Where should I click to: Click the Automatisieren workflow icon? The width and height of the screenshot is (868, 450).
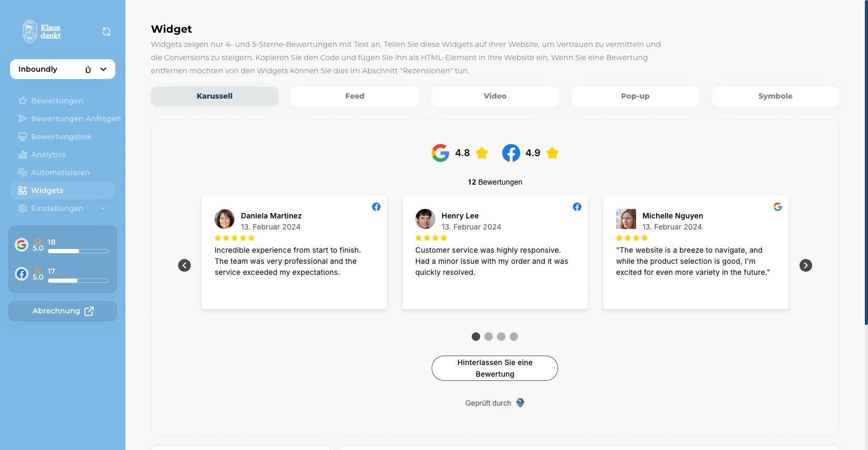click(x=23, y=173)
